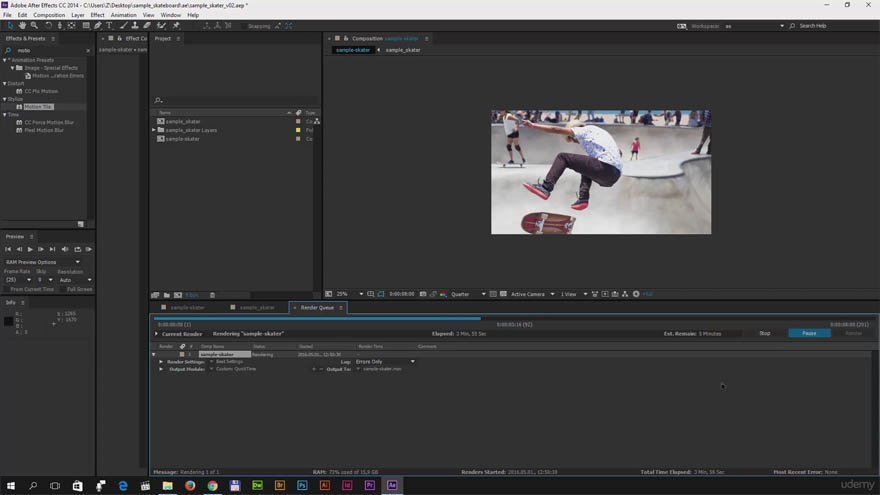
Task: Click the new composition icon in Project panel
Action: [x=178, y=295]
